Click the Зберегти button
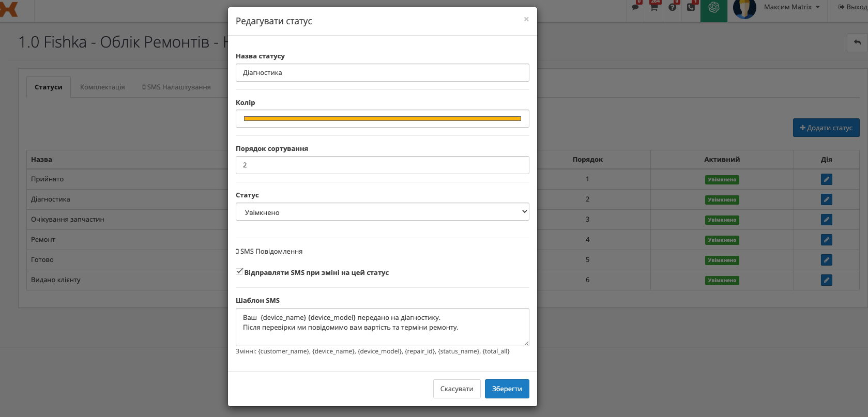This screenshot has height=417, width=868. (x=507, y=389)
